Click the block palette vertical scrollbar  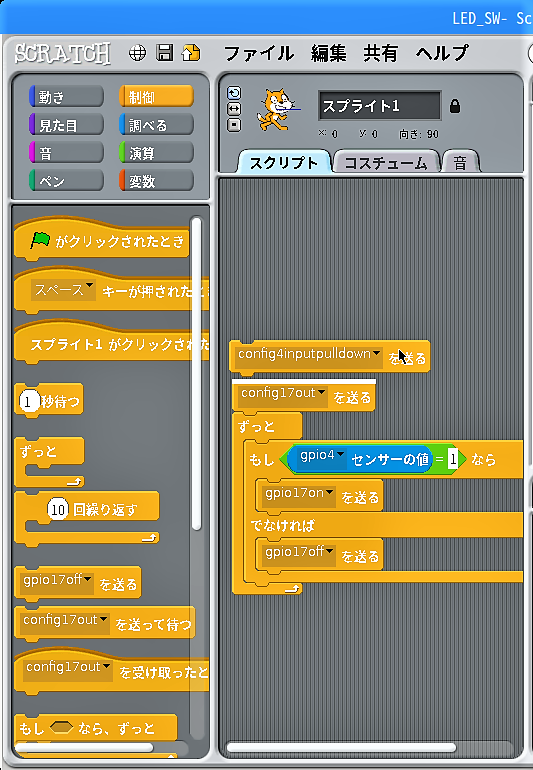pyautogui.click(x=196, y=374)
